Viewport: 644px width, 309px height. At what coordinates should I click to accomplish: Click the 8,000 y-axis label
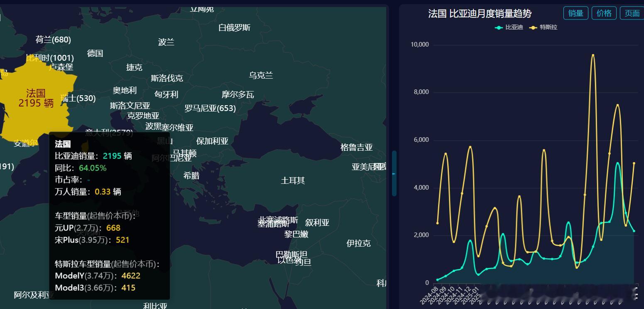click(421, 92)
